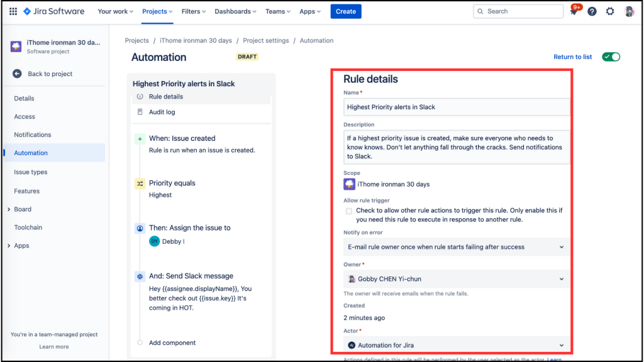Click the Priority equals component
The height and width of the screenshot is (362, 644).
201,189
